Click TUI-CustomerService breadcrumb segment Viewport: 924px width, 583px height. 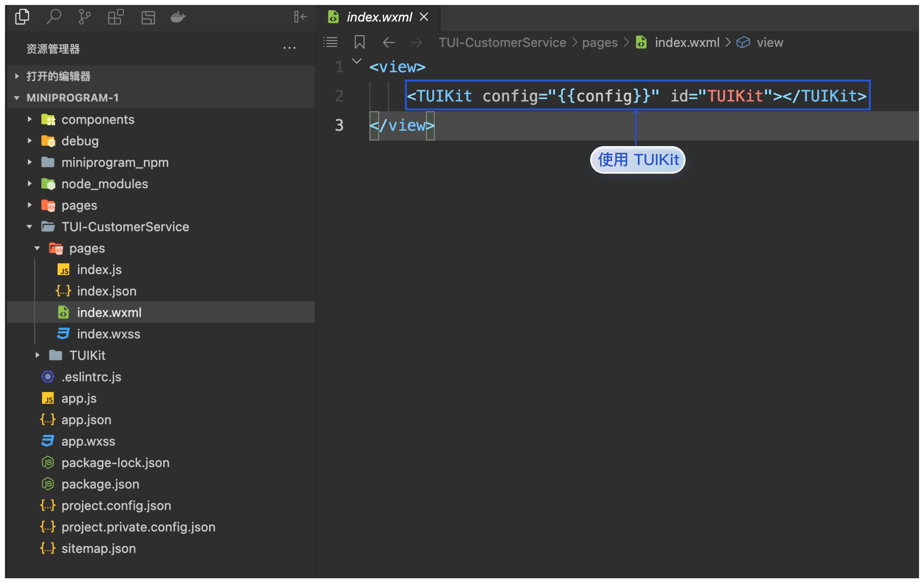tap(502, 42)
